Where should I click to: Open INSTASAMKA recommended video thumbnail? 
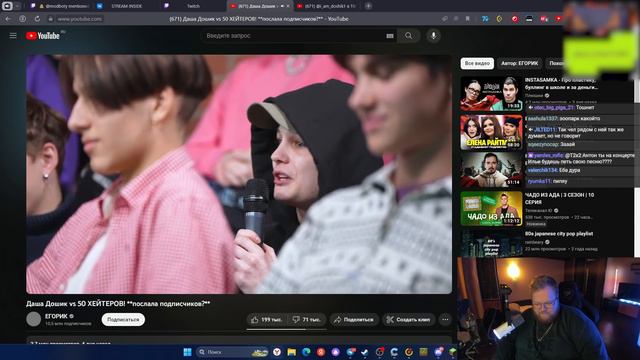[491, 93]
